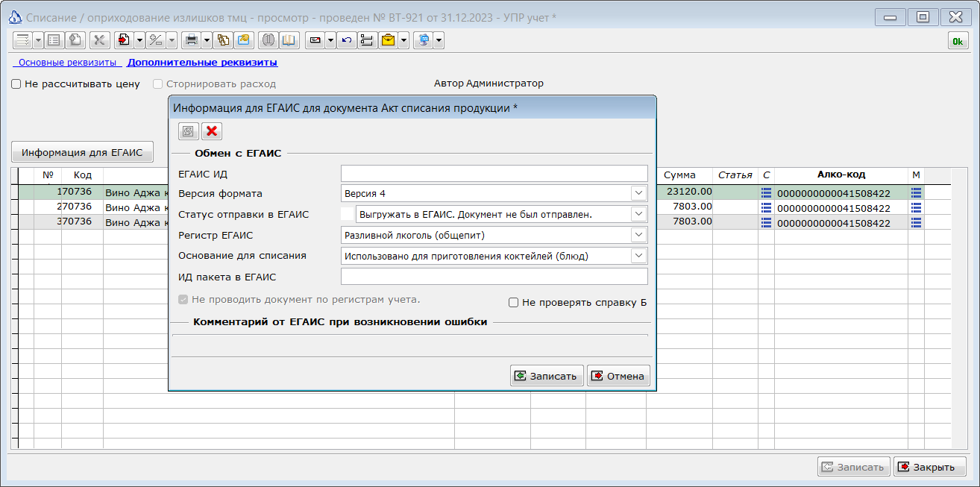This screenshot has width=980, height=487.
Task: Open the lines list menu icon in toolbar
Action: point(22,40)
